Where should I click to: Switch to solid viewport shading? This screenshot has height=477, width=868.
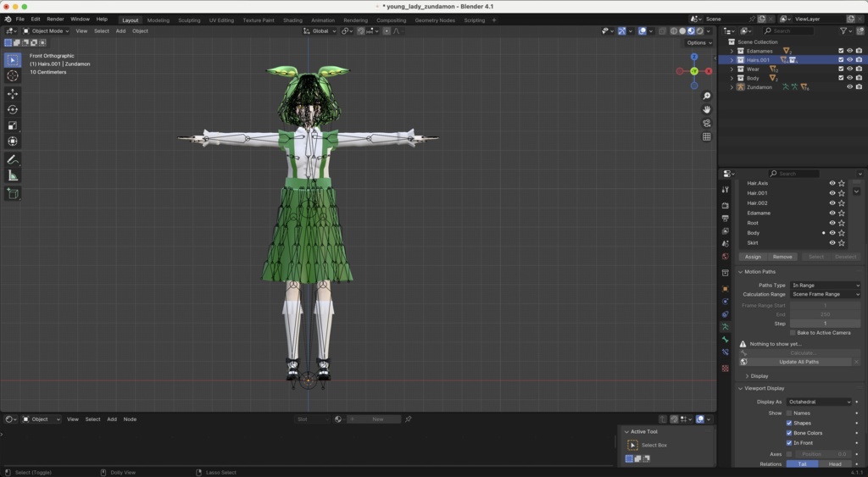[x=682, y=31]
